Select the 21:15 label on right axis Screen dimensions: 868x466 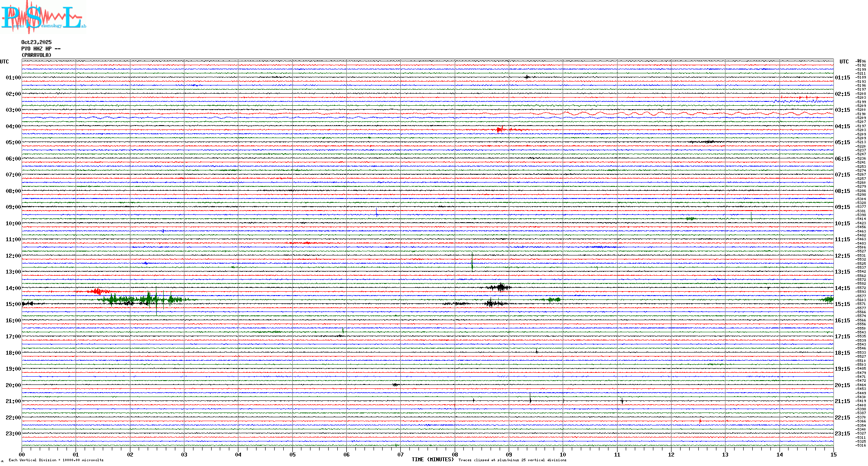842,401
